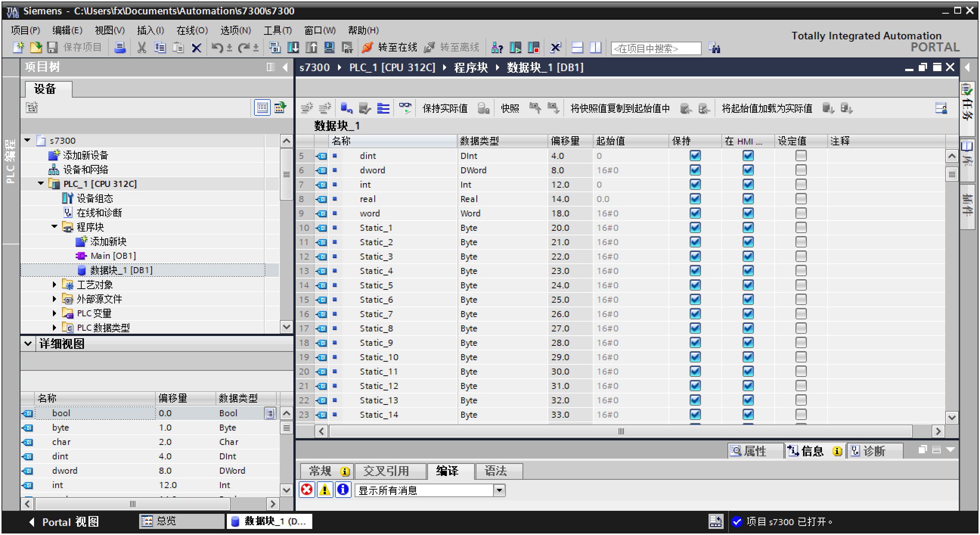Click the Go online (转至在线) icon

coord(367,48)
